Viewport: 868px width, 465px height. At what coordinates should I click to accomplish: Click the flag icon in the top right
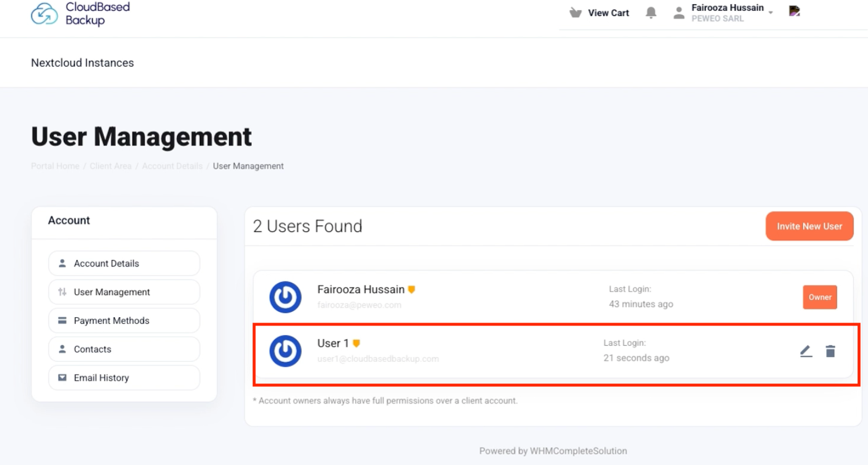click(x=793, y=10)
